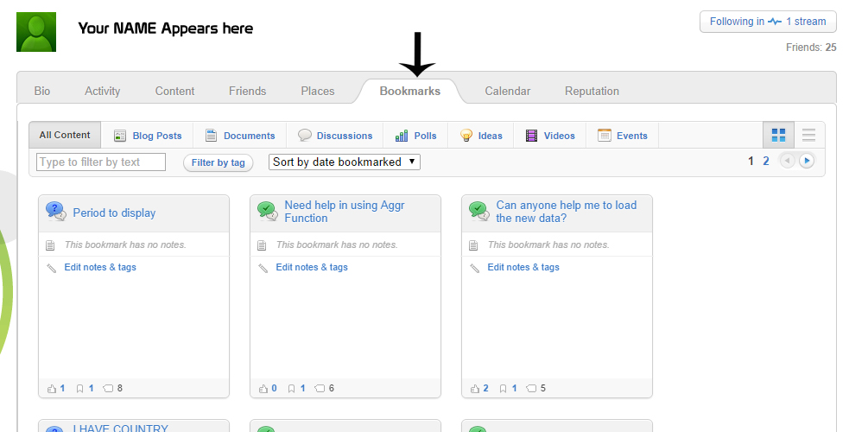The image size is (868, 432).
Task: Filter bookmarks by Blog Posts
Action: click(148, 136)
